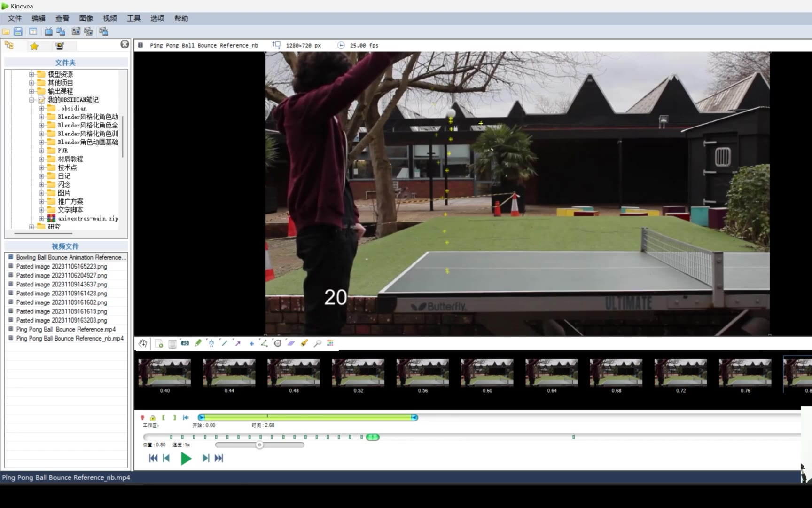The image size is (812, 508).
Task: Open the 文件 menu
Action: pos(15,18)
